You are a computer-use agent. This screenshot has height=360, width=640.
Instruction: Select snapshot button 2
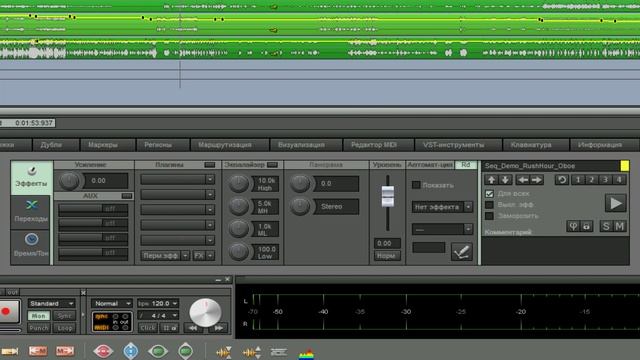tap(591, 180)
